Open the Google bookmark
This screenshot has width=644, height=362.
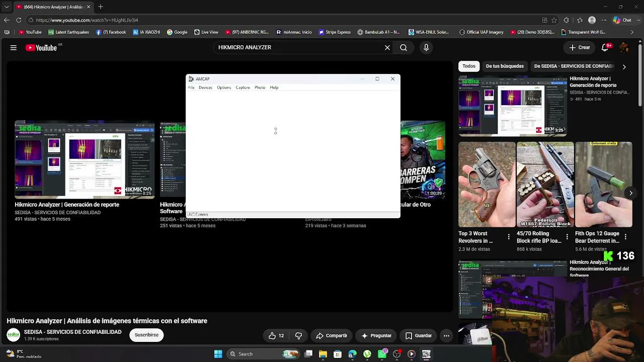(x=177, y=32)
